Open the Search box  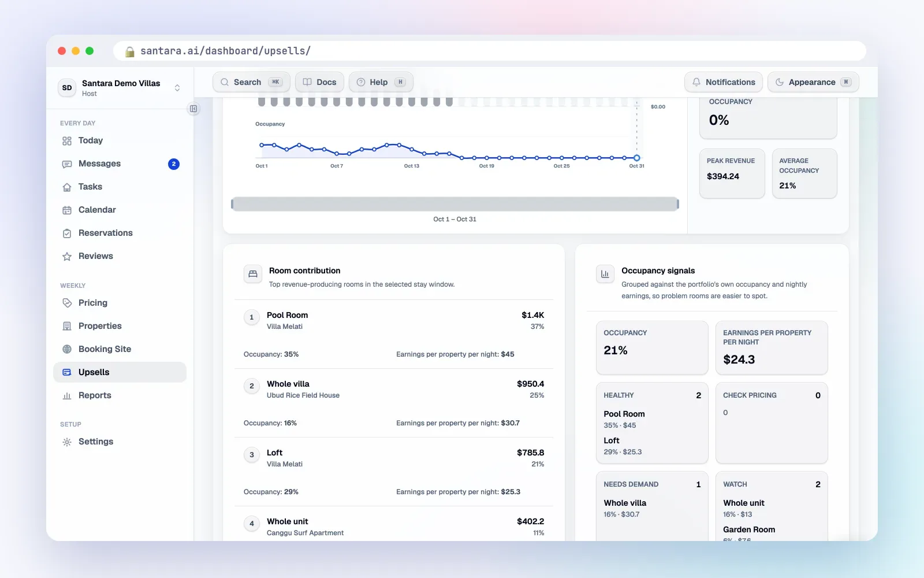click(x=251, y=82)
